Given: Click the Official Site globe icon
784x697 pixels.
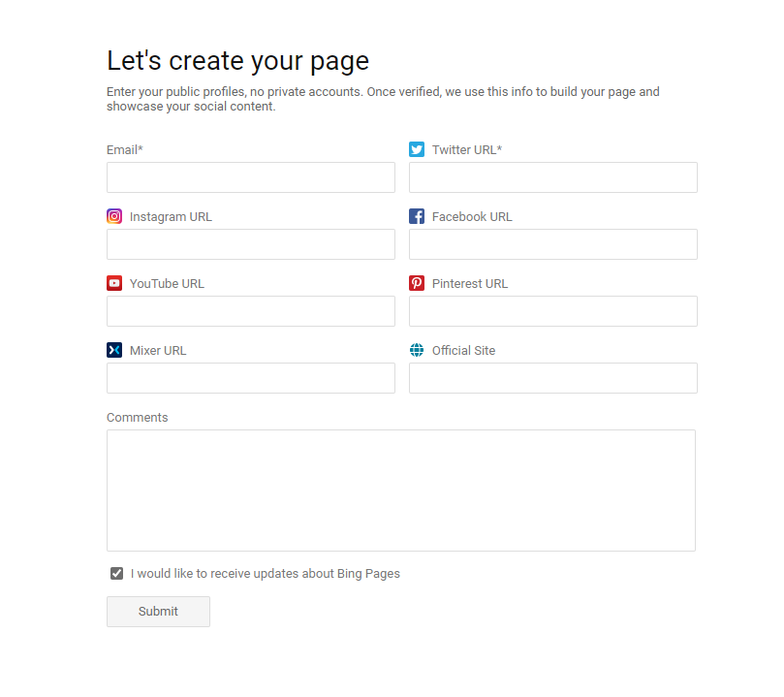Looking at the screenshot, I should coord(417,350).
